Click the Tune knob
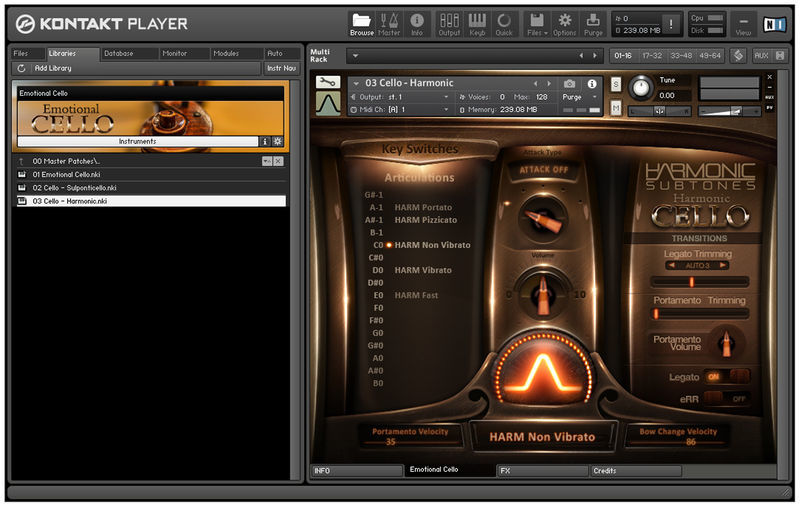This screenshot has width=800, height=507. [x=641, y=87]
